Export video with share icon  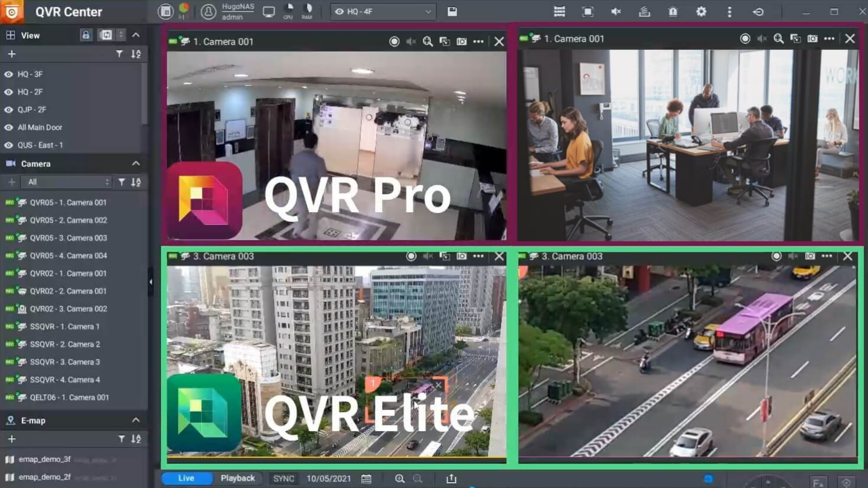point(451,479)
